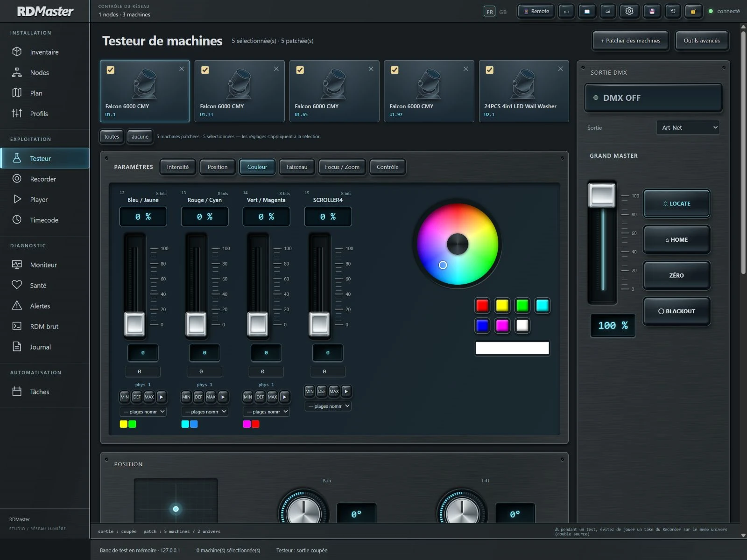Play the Bleu / Jaune channel test
The width and height of the screenshot is (747, 560).
[161, 397]
